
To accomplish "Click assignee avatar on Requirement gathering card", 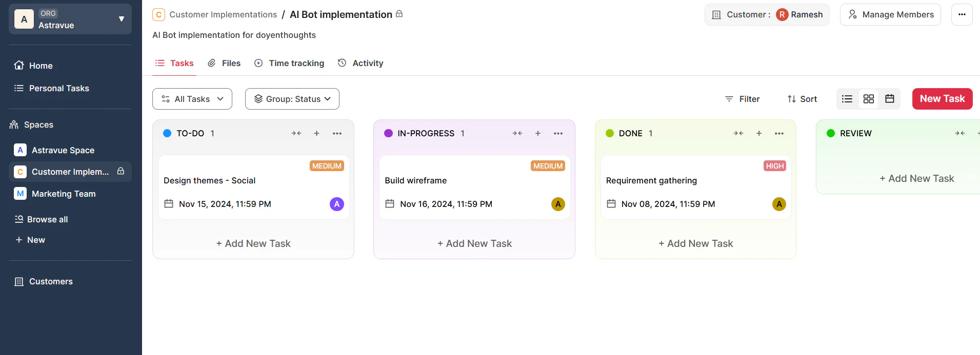I will [779, 204].
